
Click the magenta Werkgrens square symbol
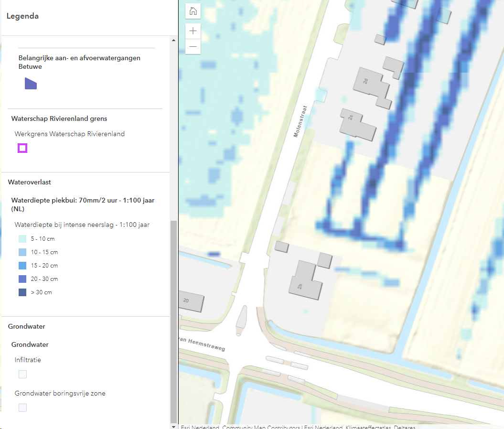click(x=22, y=148)
